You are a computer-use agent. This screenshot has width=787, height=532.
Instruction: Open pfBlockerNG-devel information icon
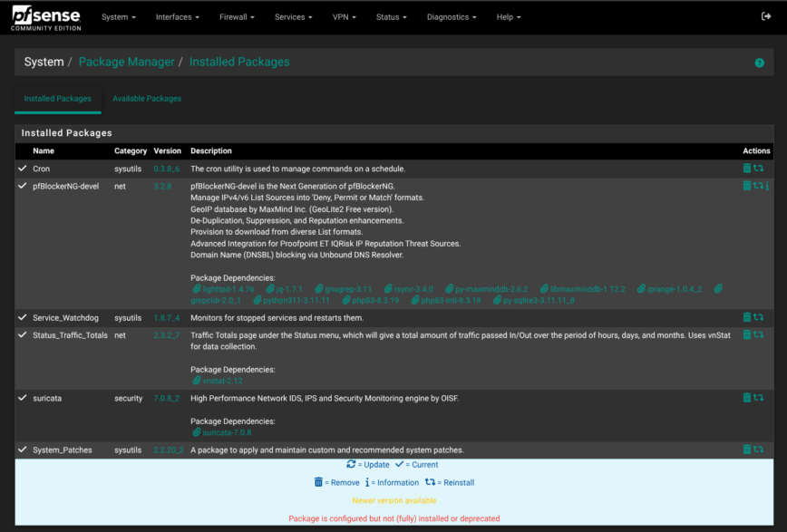click(x=767, y=186)
